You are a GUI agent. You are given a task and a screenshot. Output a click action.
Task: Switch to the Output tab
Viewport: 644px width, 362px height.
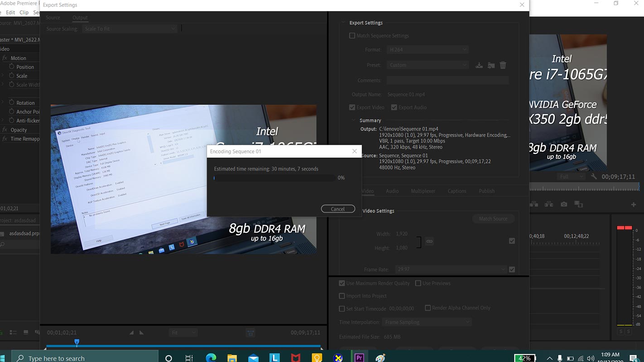tap(80, 18)
